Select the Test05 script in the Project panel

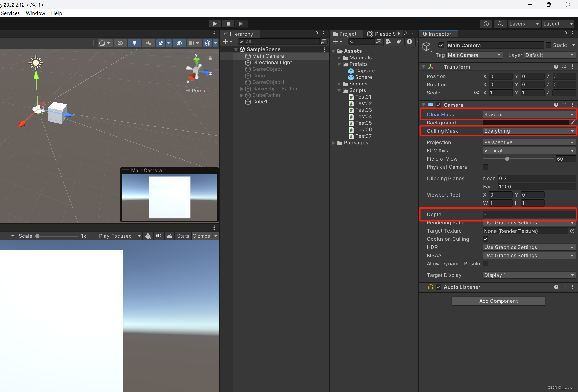point(363,123)
